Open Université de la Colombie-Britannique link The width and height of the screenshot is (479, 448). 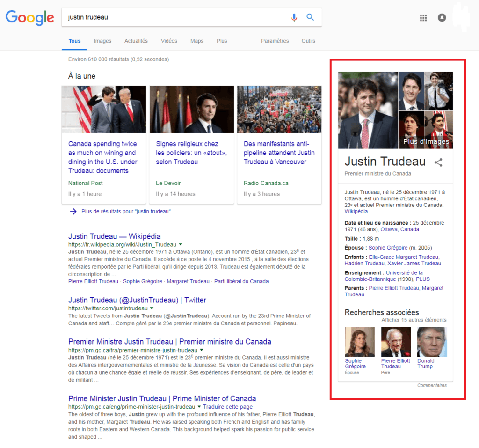(x=385, y=276)
